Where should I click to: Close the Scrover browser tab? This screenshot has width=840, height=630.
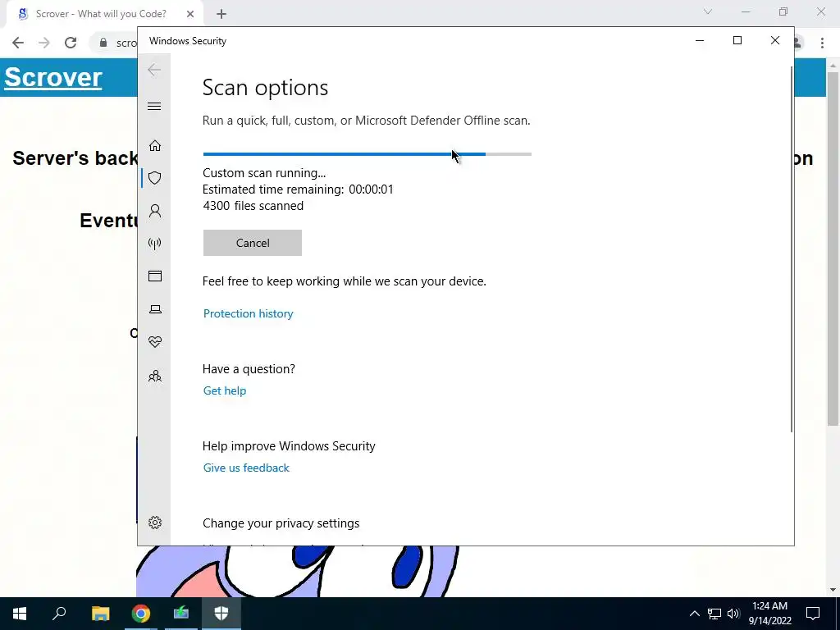(x=190, y=14)
